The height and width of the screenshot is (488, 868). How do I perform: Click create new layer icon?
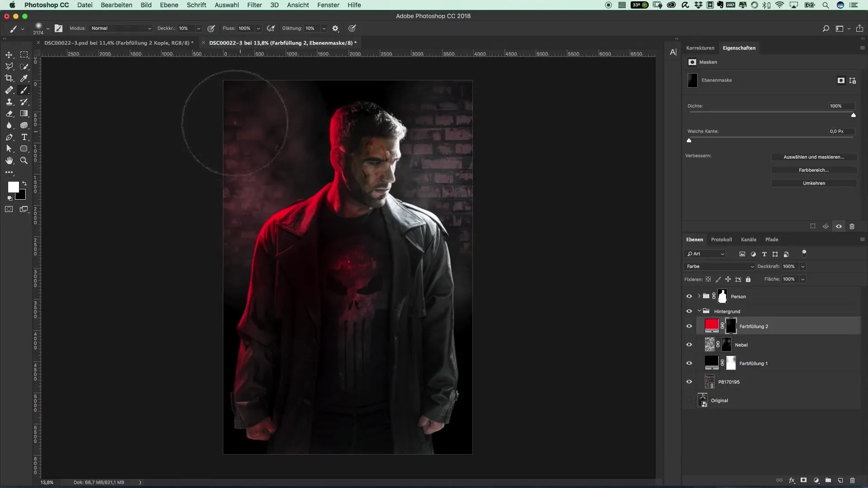840,480
